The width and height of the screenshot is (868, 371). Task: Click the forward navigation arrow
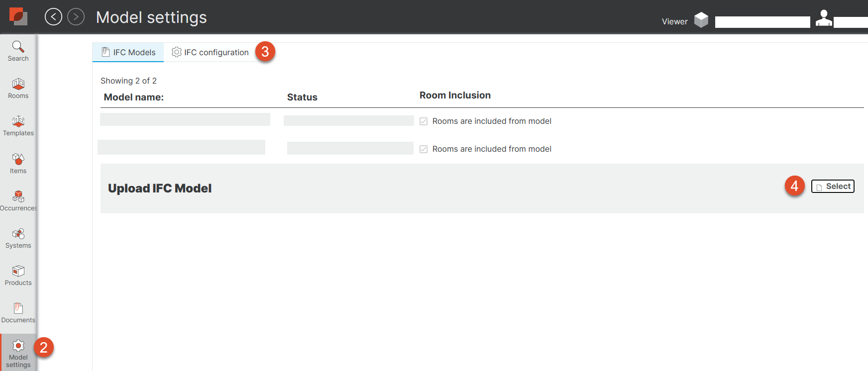coord(76,17)
